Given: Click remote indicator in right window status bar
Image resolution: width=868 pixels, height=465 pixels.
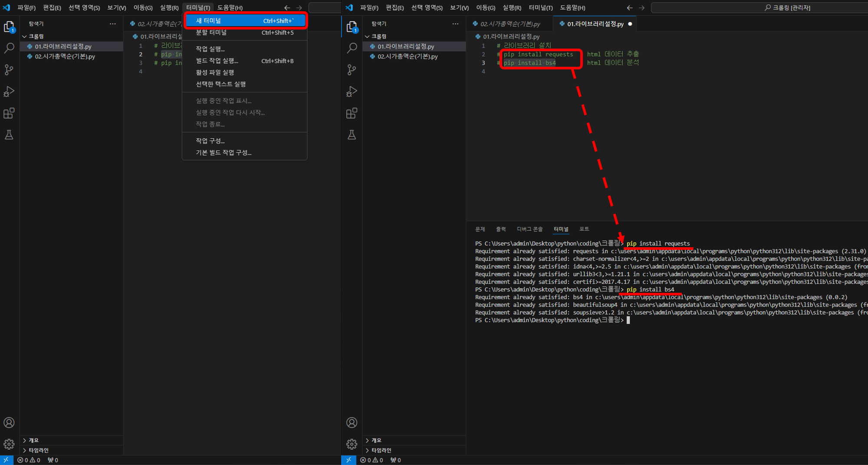Looking at the screenshot, I should pos(349,460).
